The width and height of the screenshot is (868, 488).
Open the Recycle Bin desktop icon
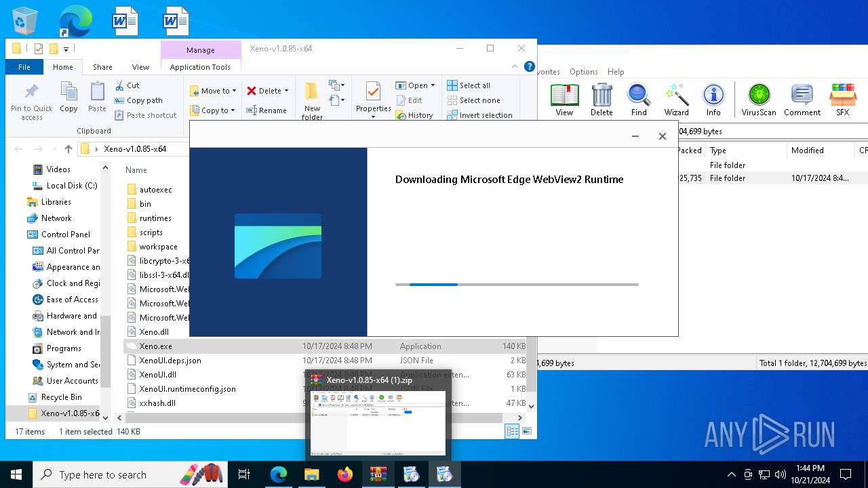[x=25, y=22]
